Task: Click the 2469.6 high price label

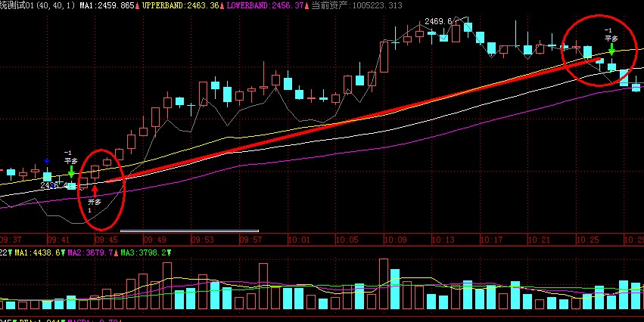Action: pyautogui.click(x=438, y=21)
